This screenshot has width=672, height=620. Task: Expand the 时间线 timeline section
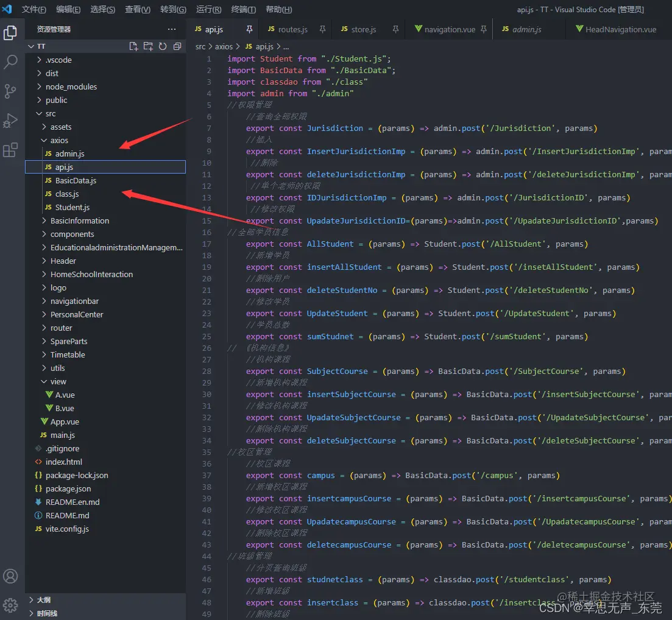(x=105, y=613)
